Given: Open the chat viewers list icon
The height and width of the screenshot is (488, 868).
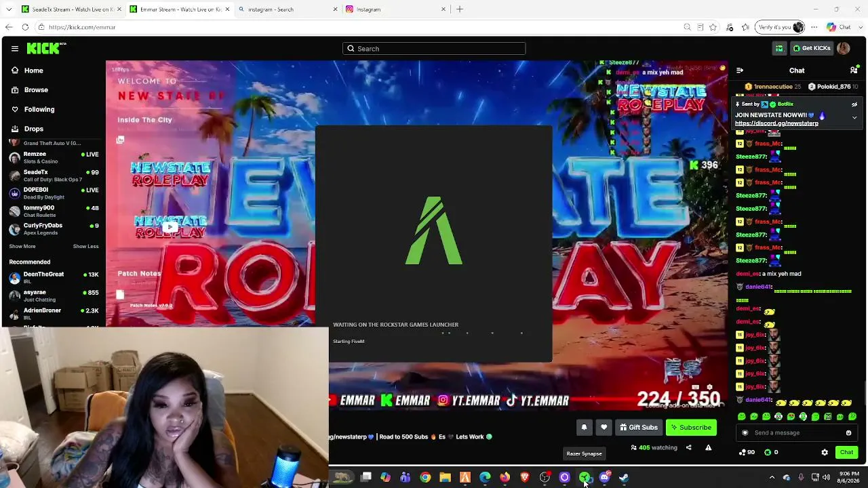Looking at the screenshot, I should point(854,70).
